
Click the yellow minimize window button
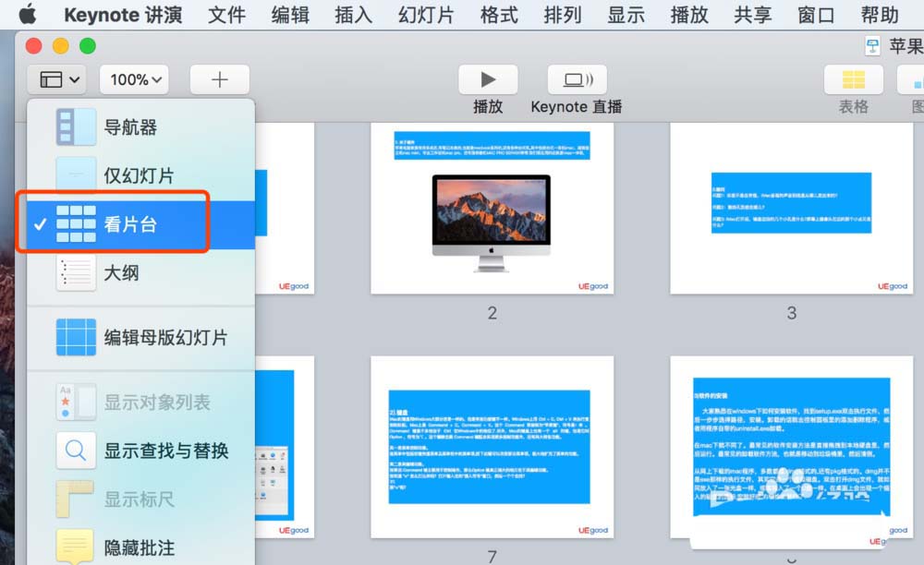61,46
